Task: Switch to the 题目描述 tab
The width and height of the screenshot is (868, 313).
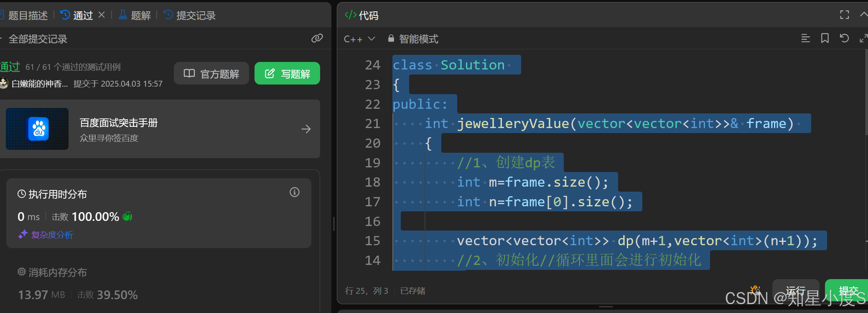Action: point(25,15)
